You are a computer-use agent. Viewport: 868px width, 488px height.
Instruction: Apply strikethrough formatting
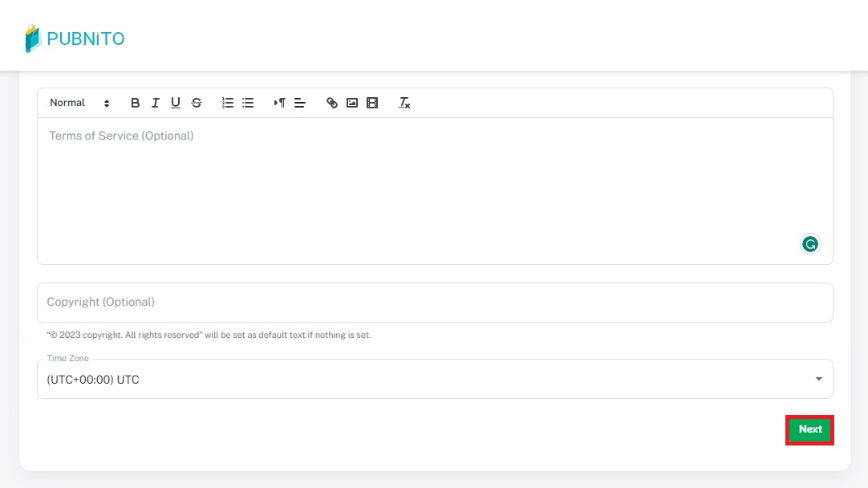click(x=197, y=103)
